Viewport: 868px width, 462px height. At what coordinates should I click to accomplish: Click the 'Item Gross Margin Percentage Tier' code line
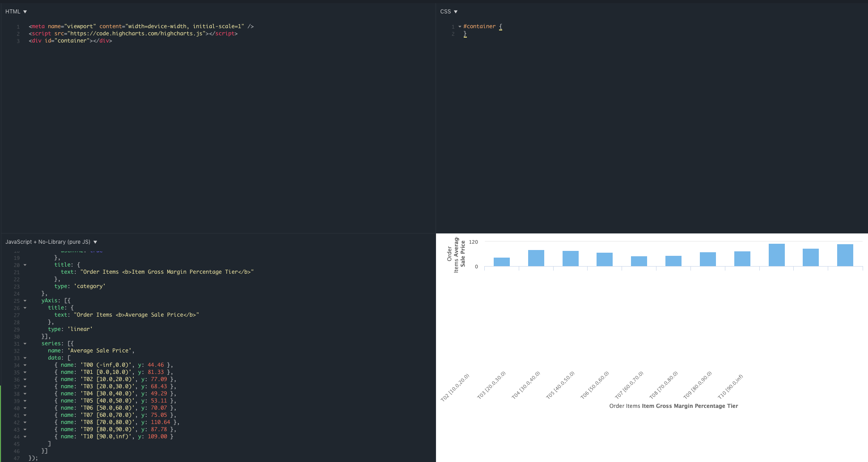pos(157,272)
